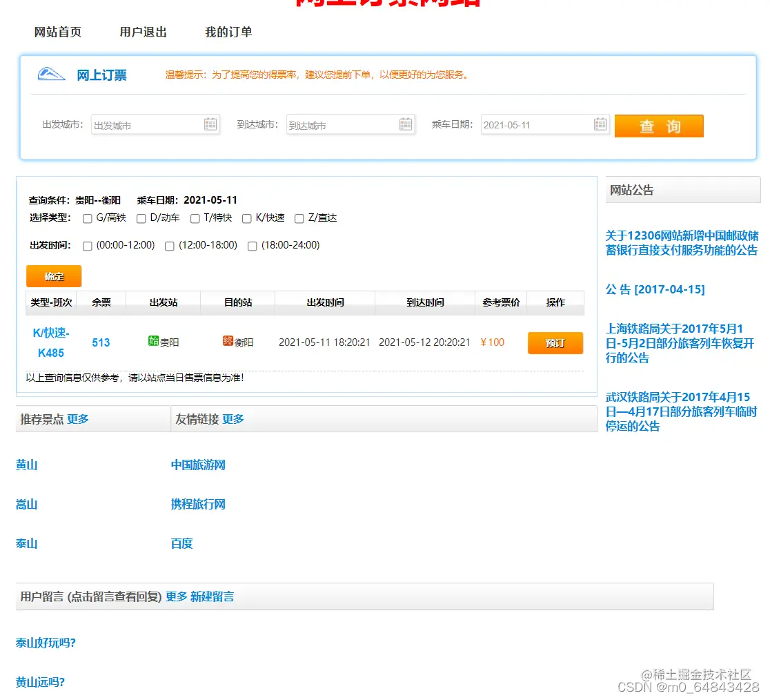The height and width of the screenshot is (700, 770).
Task: Select 用户退出 to log out
Action: point(143,32)
